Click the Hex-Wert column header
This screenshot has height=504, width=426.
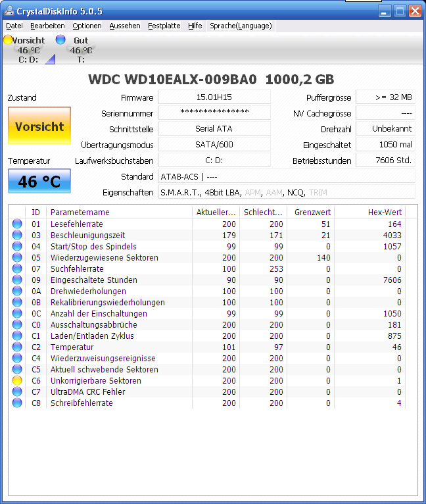(x=369, y=212)
